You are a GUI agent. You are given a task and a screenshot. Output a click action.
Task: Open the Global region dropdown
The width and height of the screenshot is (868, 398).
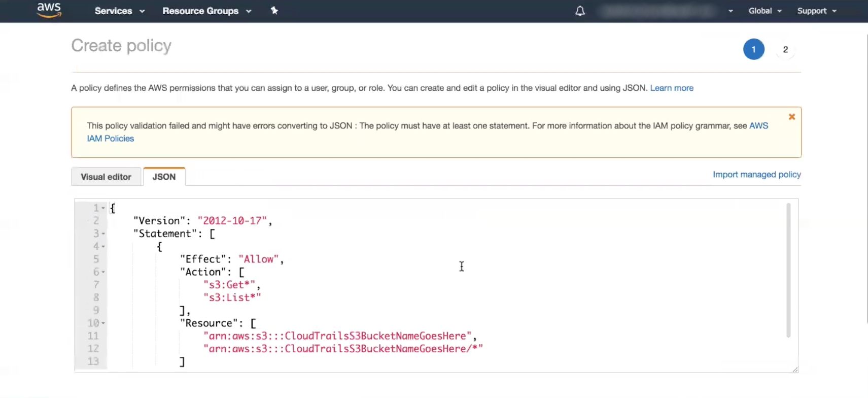pos(765,11)
